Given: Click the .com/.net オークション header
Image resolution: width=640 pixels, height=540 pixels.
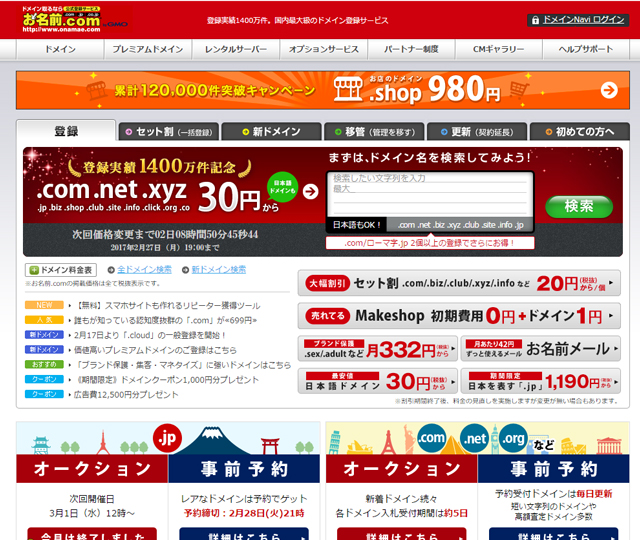Looking at the screenshot, I should coord(402,469).
